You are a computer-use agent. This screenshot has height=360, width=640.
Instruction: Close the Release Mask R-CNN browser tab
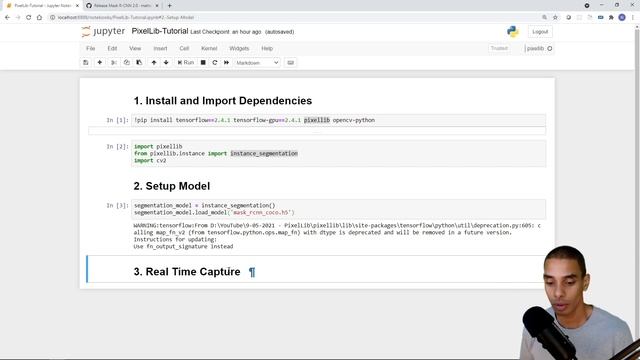pos(157,6)
